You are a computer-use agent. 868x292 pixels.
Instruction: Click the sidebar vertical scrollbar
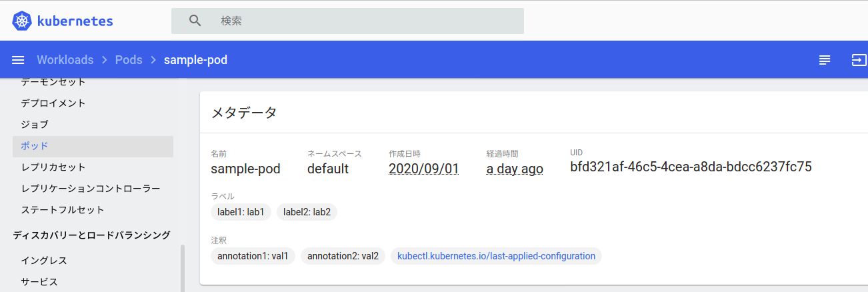[x=183, y=268]
